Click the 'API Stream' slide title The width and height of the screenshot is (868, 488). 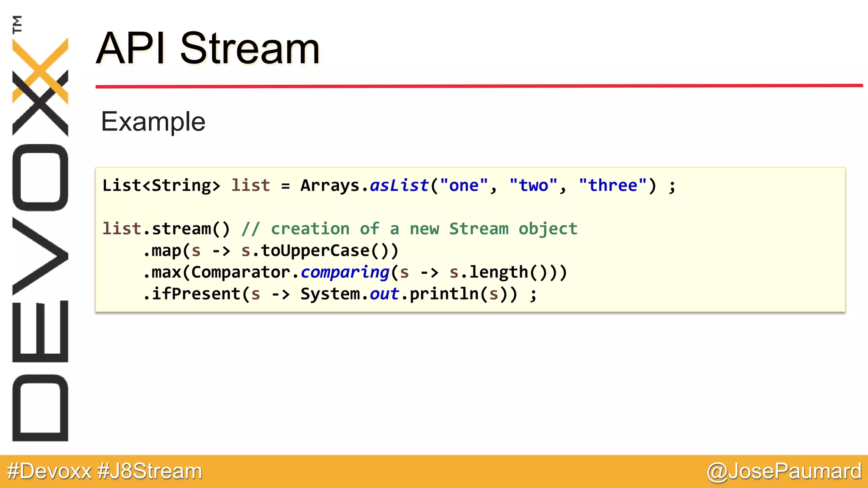pos(208,48)
